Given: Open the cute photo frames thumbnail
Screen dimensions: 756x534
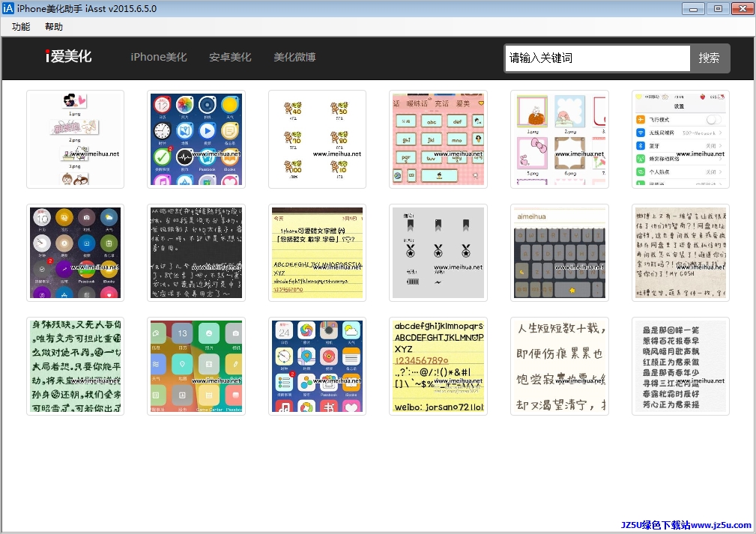Looking at the screenshot, I should pos(560,139).
